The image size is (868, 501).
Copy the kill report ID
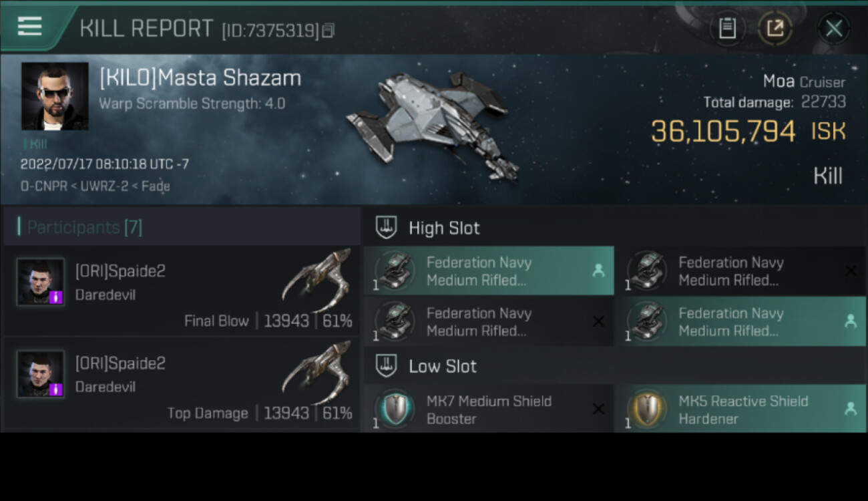point(328,31)
